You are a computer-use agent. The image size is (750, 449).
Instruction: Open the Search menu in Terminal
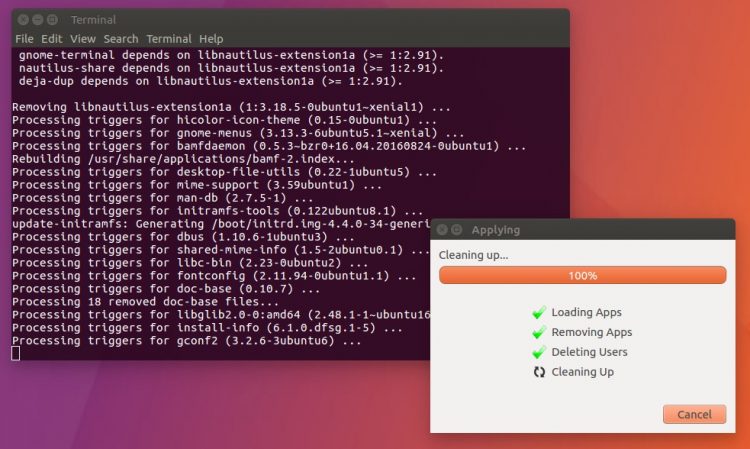pyautogui.click(x=121, y=39)
